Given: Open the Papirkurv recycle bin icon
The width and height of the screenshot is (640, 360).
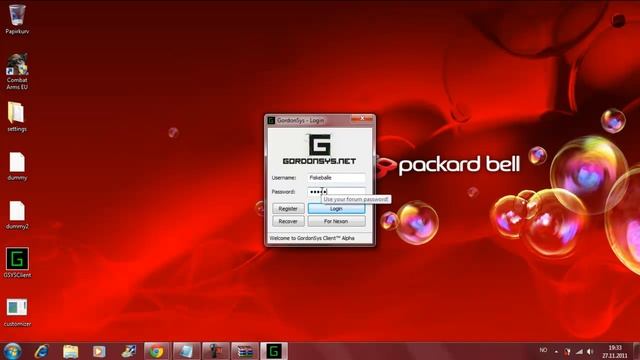Looking at the screenshot, I should tap(17, 19).
